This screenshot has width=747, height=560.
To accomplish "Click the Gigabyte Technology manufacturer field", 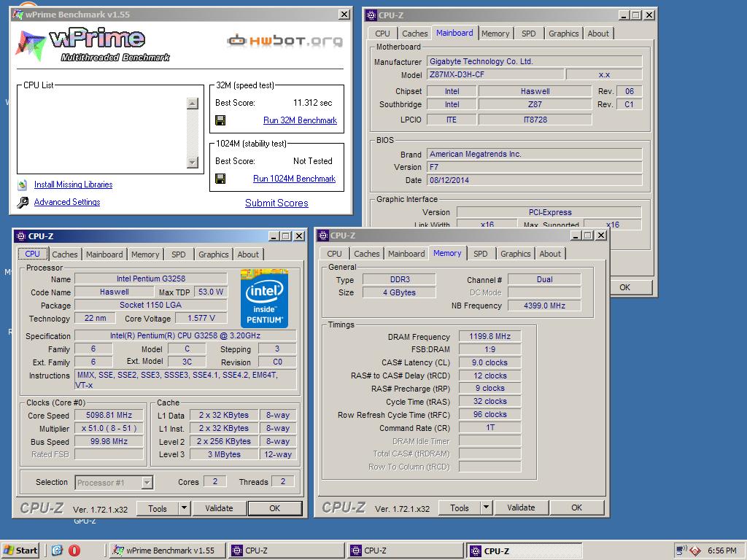I will pos(535,61).
